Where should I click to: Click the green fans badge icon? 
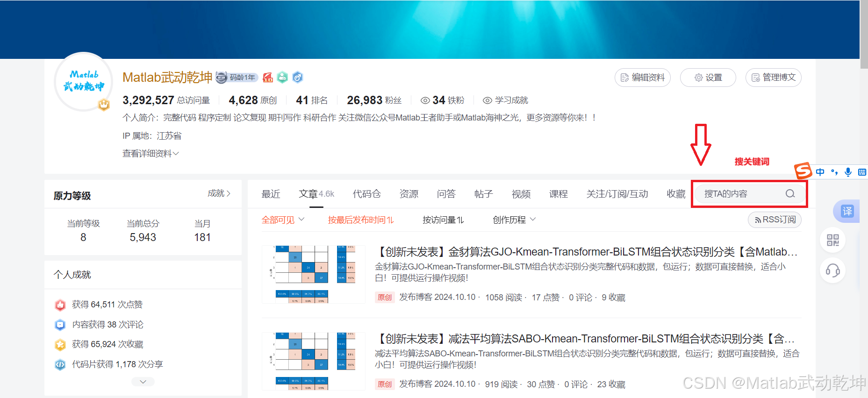click(x=282, y=78)
